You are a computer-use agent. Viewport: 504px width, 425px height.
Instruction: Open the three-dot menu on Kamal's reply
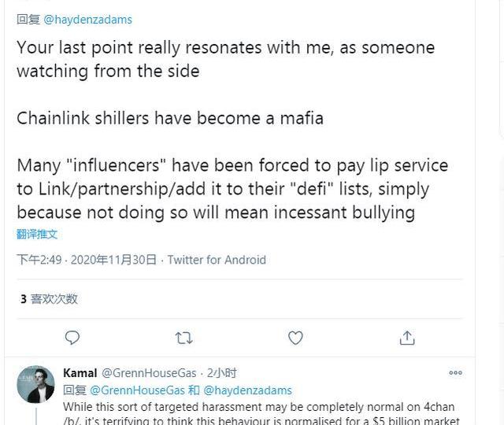click(455, 373)
